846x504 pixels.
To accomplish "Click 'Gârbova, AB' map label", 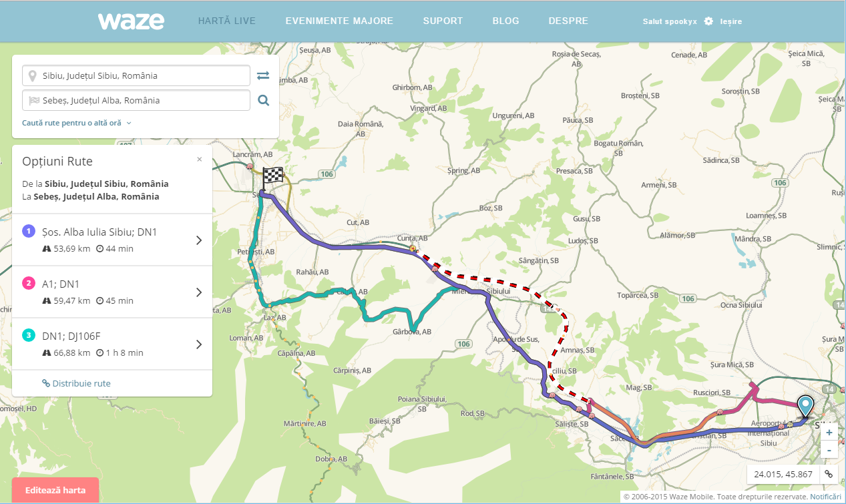I will [x=412, y=332].
